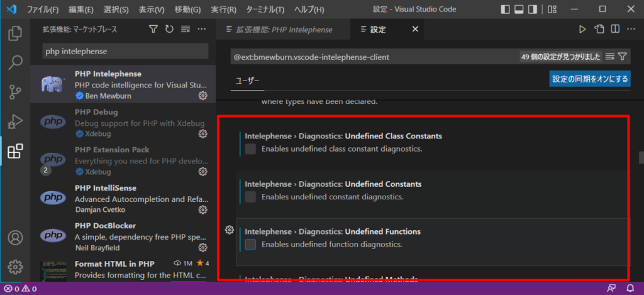Enable Undefined Class Constants checkbox

click(x=250, y=149)
